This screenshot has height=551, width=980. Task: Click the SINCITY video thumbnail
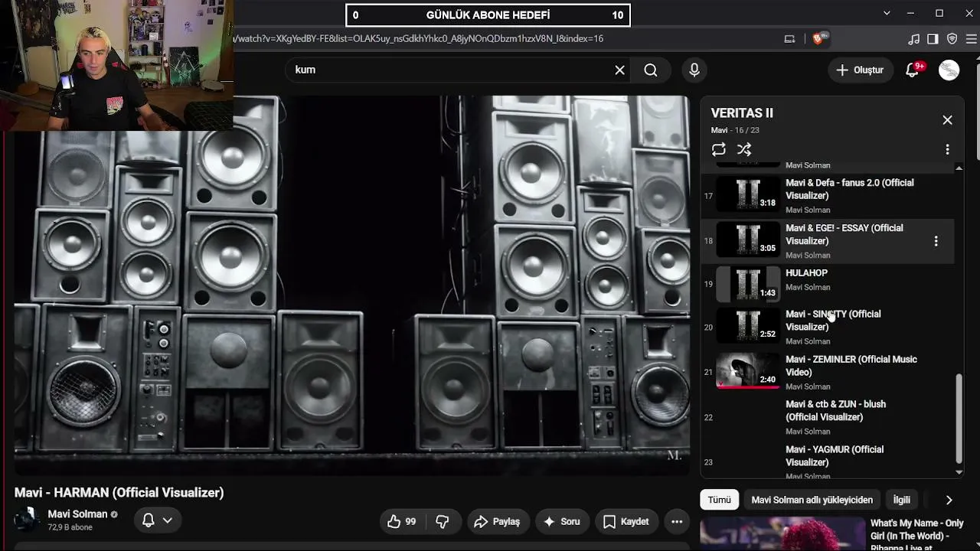748,327
